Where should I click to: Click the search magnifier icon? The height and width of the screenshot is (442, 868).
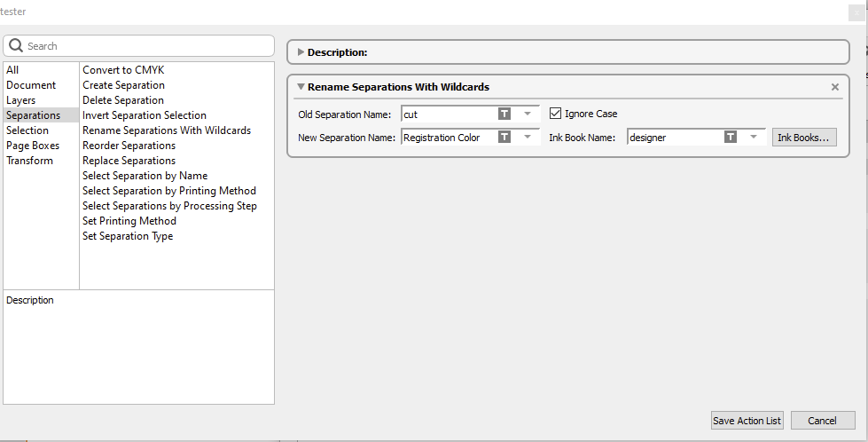16,46
